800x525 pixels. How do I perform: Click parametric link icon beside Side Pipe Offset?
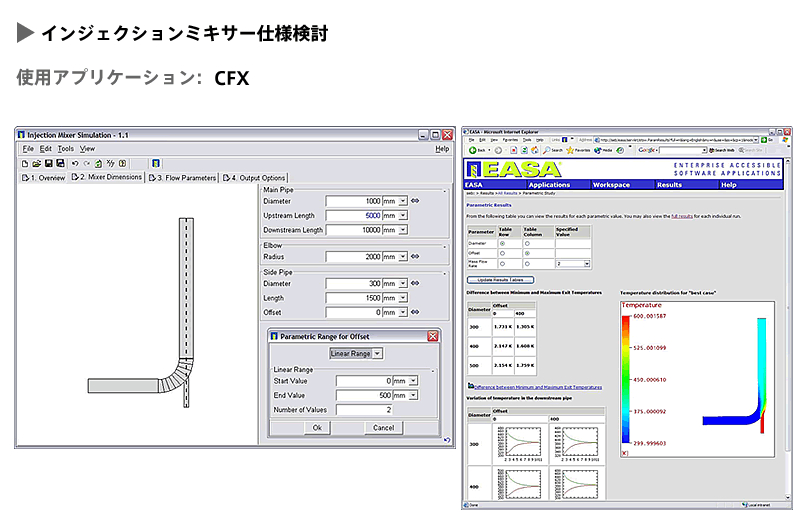(x=415, y=312)
